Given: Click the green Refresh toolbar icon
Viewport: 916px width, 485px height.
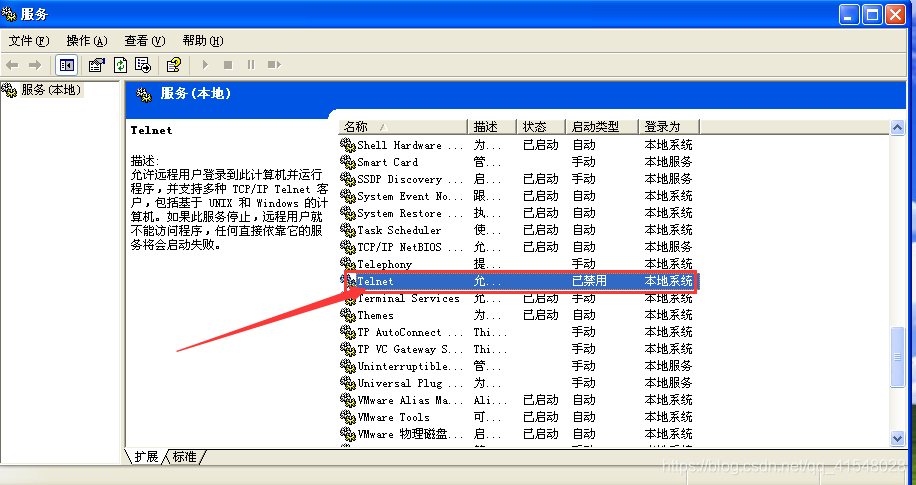Looking at the screenshot, I should click(120, 65).
